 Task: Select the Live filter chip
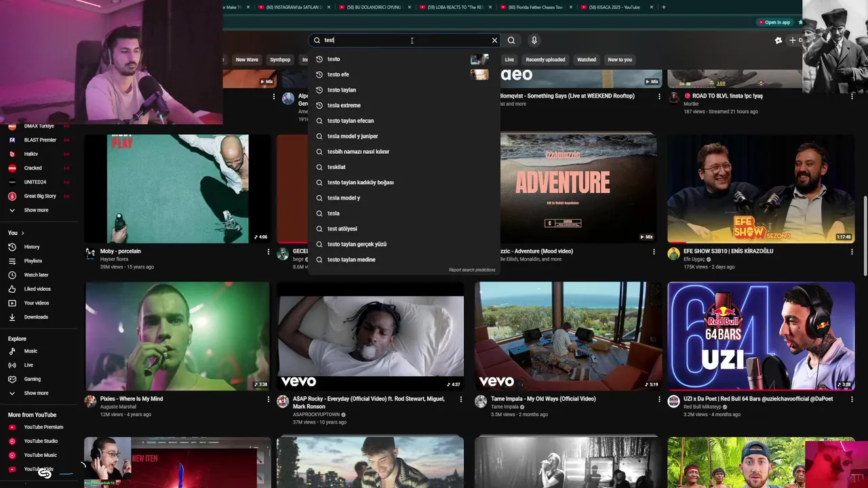[x=509, y=60]
